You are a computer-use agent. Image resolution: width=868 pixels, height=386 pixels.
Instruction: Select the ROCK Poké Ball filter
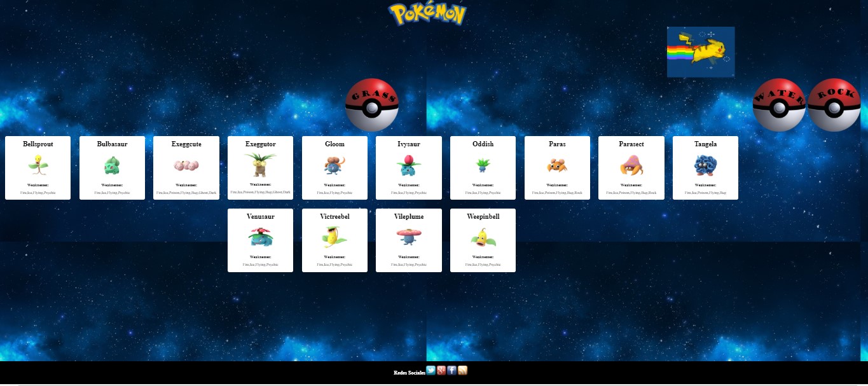point(834,105)
